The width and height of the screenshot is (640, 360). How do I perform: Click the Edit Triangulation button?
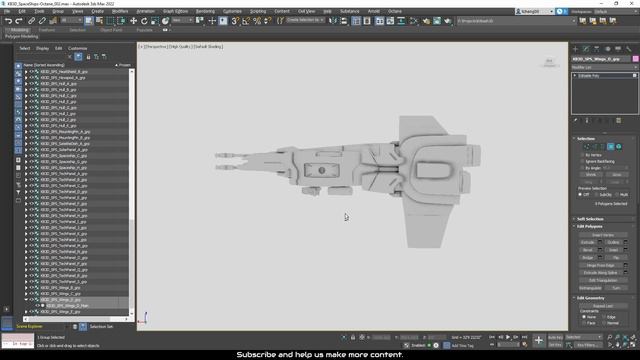point(603,280)
